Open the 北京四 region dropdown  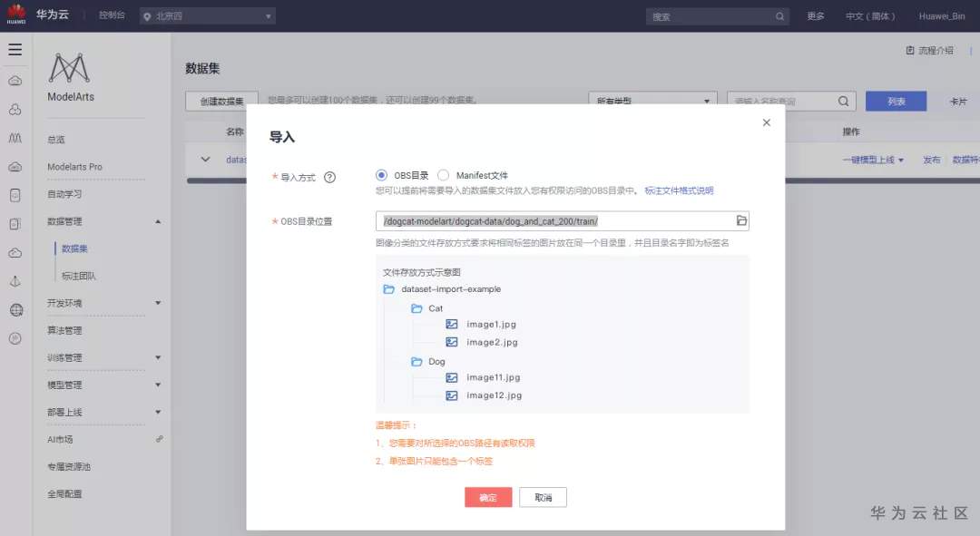point(208,16)
